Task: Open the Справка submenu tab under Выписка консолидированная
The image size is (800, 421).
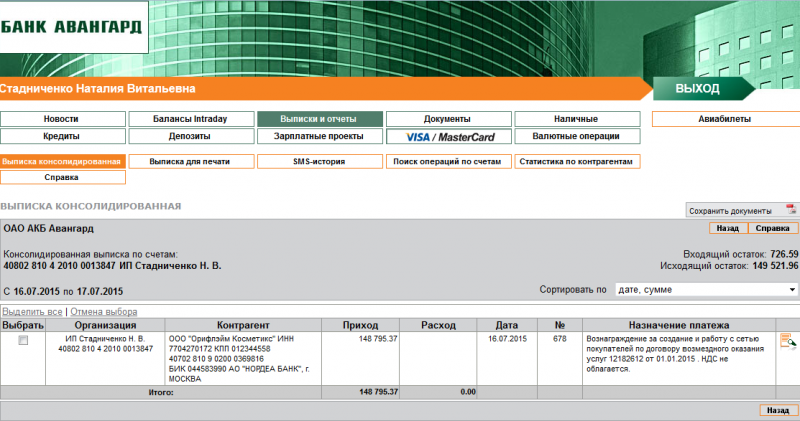Action: 63,177
